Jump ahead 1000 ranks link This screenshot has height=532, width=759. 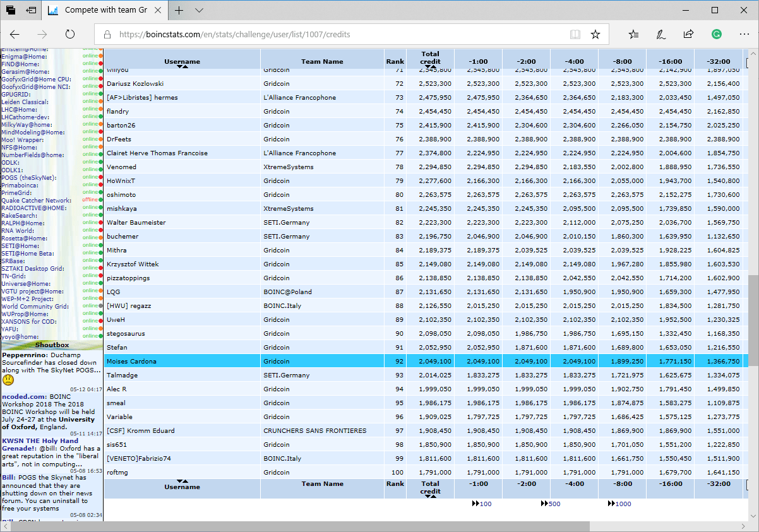619,504
